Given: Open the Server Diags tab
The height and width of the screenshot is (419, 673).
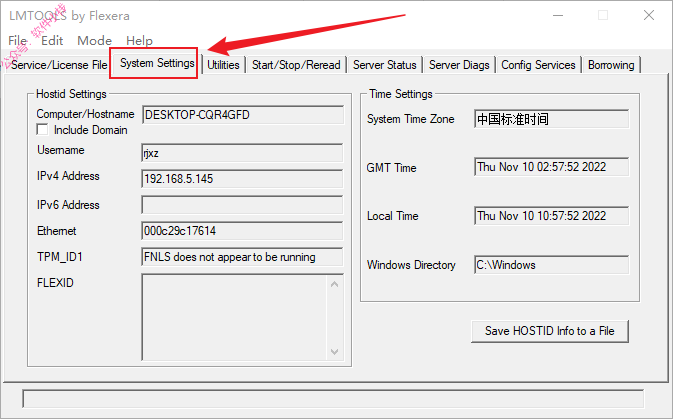Looking at the screenshot, I should pos(459,65).
